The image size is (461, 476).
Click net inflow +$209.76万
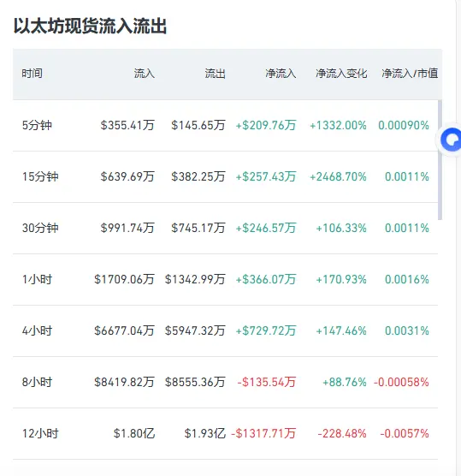pos(266,125)
